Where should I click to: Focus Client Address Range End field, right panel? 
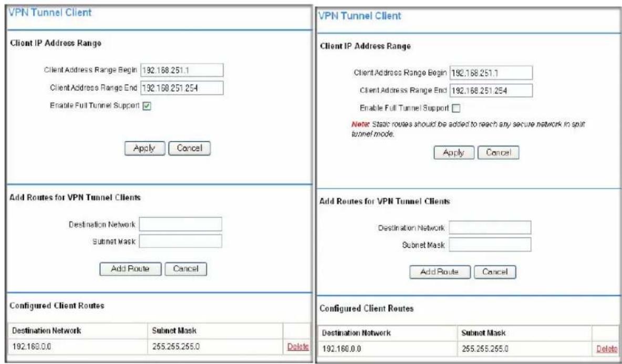[x=491, y=91]
